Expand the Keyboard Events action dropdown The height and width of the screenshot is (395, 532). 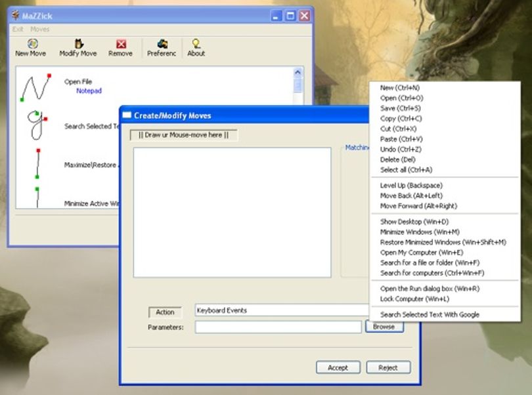[282, 310]
